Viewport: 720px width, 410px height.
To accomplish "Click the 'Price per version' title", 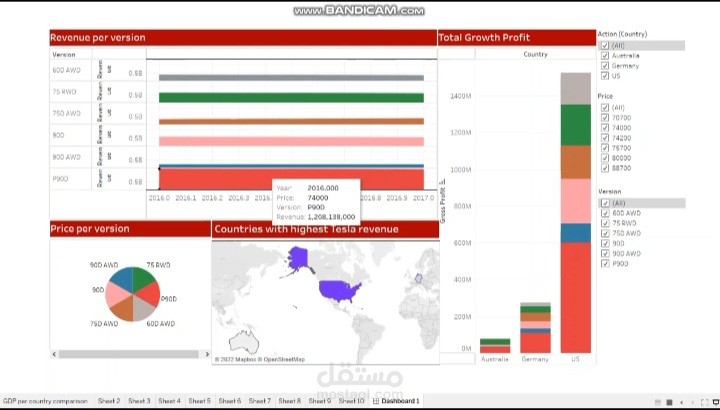I will pos(90,229).
